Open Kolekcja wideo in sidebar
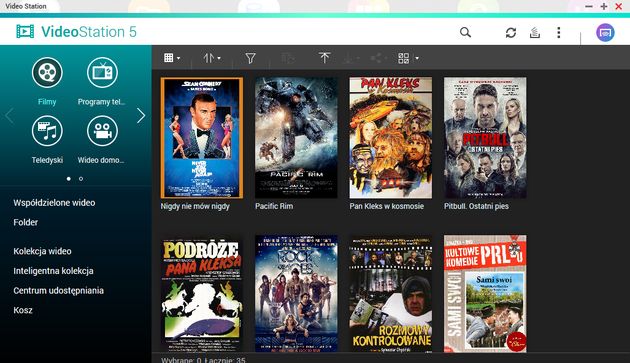630x363 pixels. tap(42, 251)
